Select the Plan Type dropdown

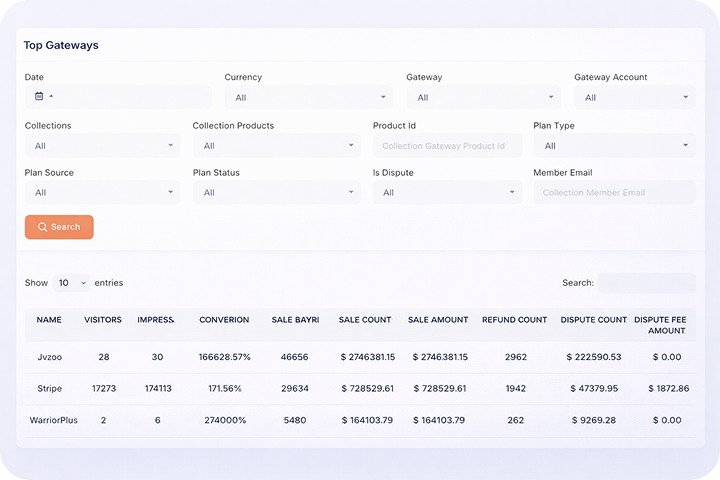(614, 146)
